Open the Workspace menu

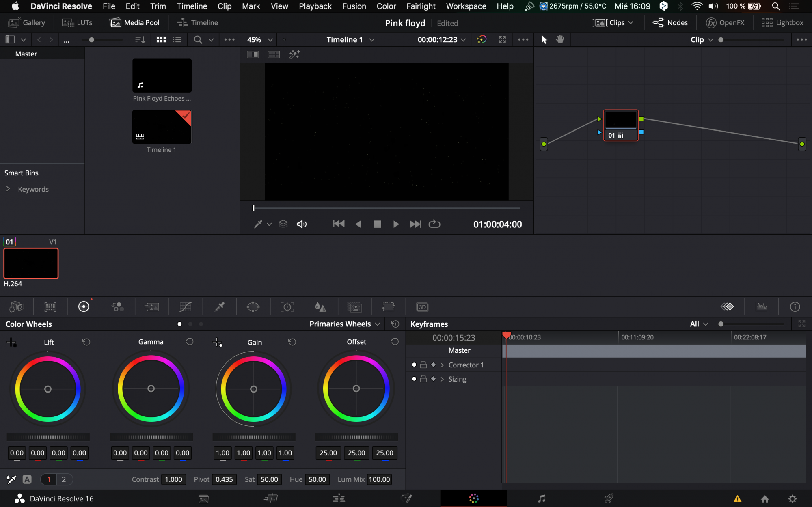[466, 6]
